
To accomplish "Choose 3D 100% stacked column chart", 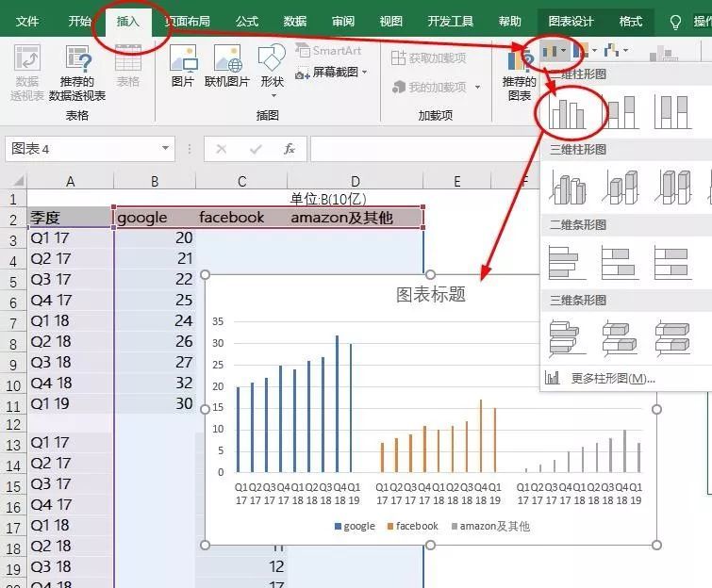I will click(x=673, y=187).
